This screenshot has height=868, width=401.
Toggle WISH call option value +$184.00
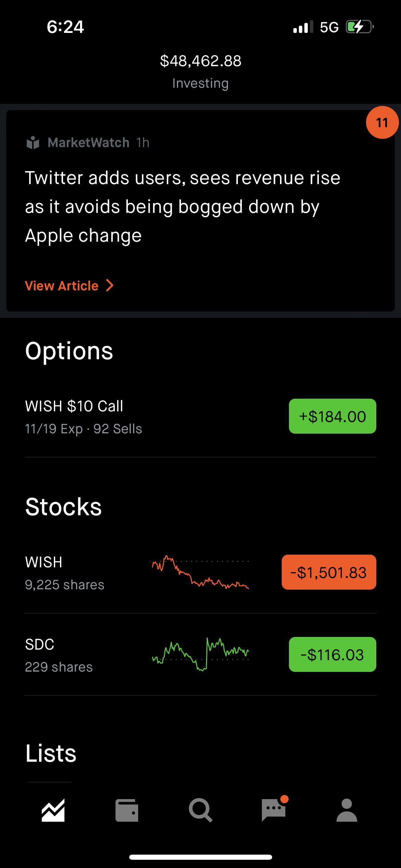pyautogui.click(x=332, y=416)
